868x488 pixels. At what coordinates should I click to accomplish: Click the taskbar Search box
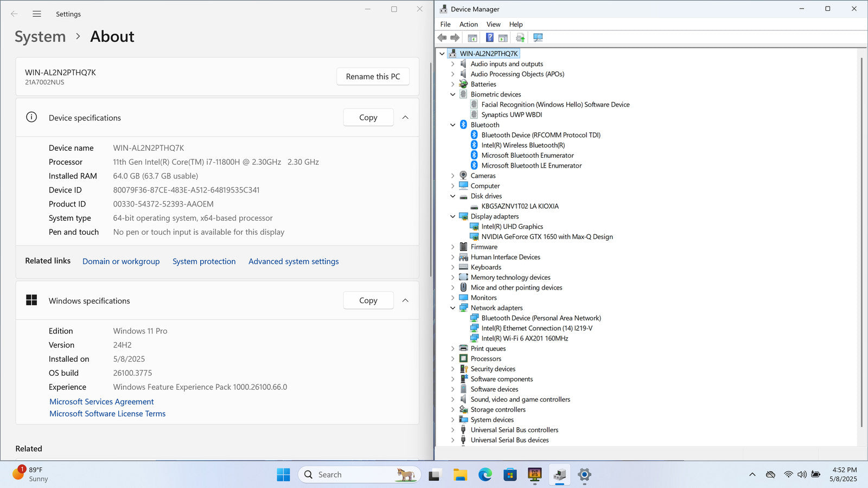[x=359, y=474]
